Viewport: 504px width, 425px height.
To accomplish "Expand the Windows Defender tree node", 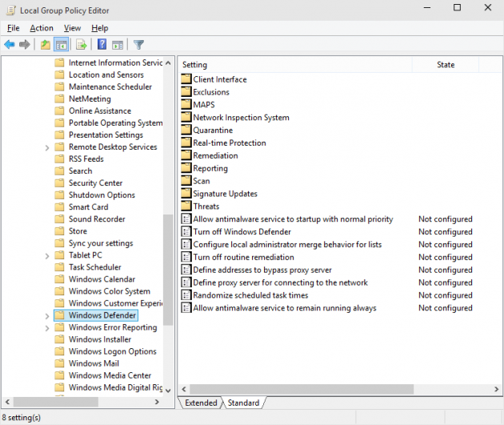I will pos(47,316).
